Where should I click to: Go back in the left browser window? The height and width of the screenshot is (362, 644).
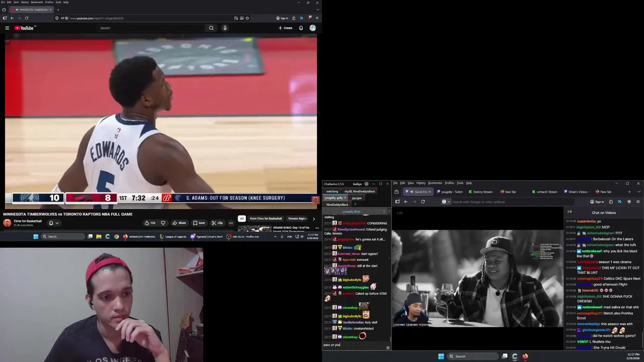pos(12,18)
